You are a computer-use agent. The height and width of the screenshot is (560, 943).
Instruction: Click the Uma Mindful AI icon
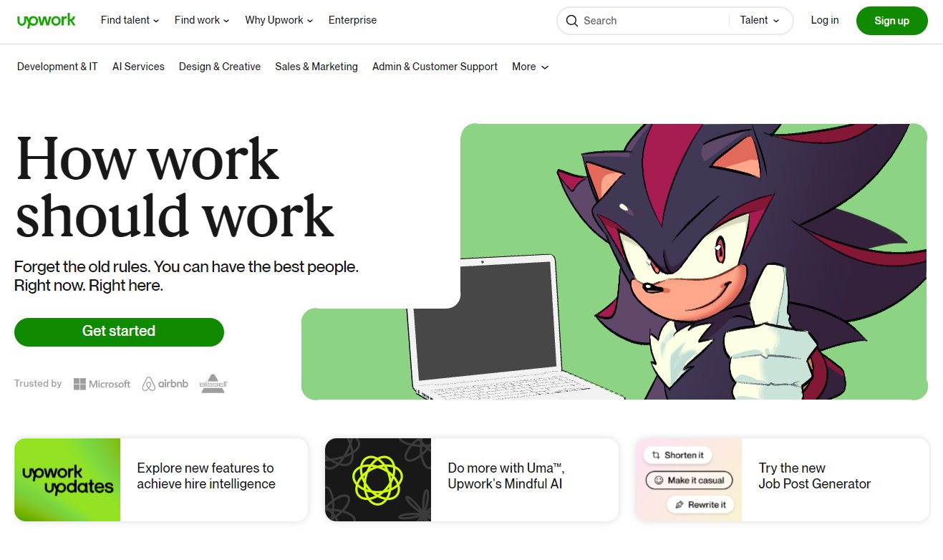(x=378, y=480)
